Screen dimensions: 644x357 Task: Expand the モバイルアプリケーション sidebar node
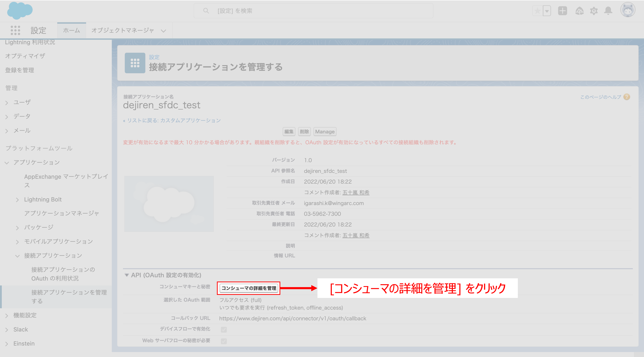point(17,242)
